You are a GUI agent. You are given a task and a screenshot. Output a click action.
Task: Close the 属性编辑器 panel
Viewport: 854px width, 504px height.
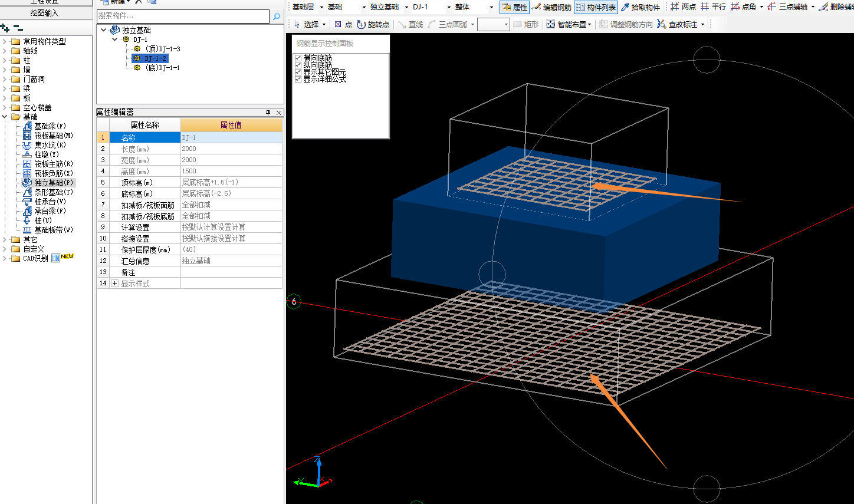click(x=279, y=113)
